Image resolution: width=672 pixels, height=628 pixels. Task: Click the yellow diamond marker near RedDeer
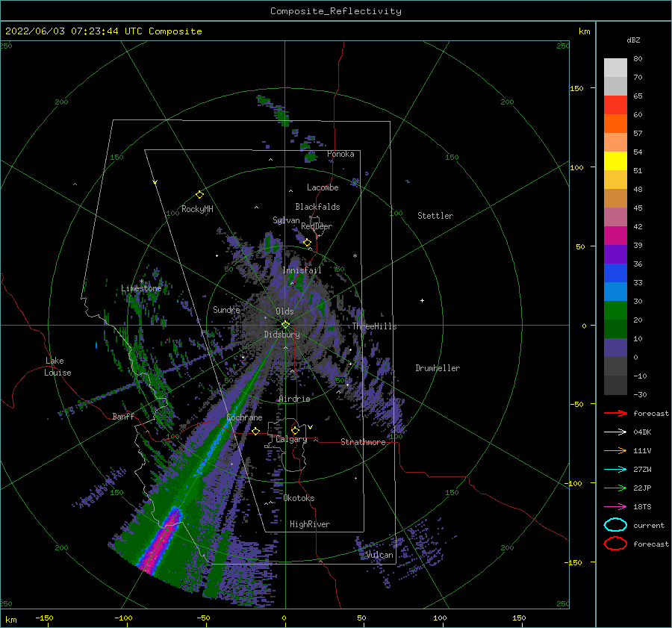pos(308,243)
